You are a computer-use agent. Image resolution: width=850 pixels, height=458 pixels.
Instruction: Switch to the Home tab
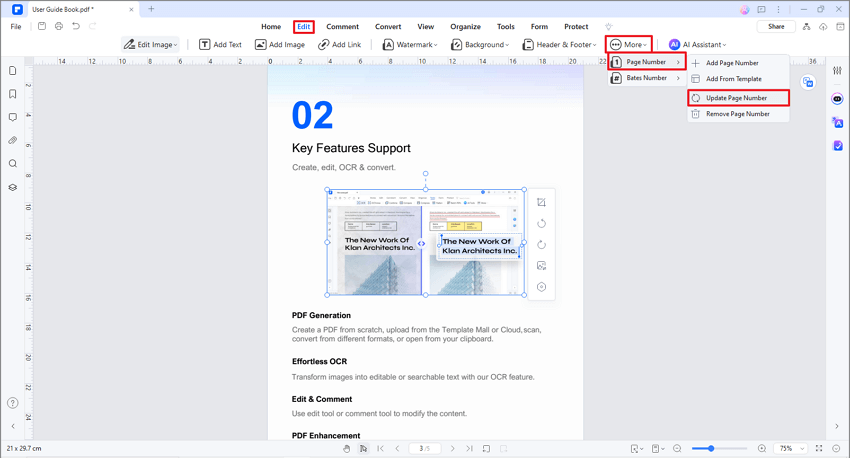click(271, 27)
